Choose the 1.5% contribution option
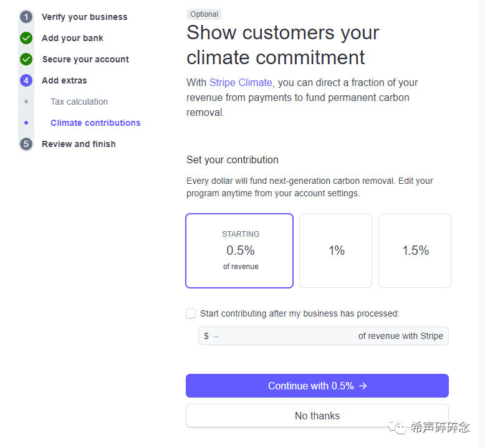The height and width of the screenshot is (448, 485). coord(415,250)
